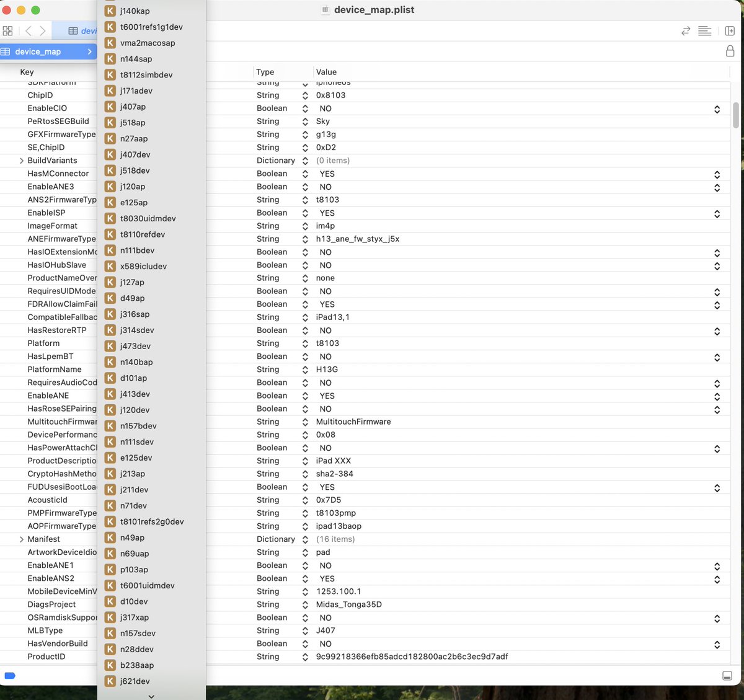Pick j407ap menu entry
Image resolution: width=744 pixels, height=700 pixels.
[x=151, y=107]
